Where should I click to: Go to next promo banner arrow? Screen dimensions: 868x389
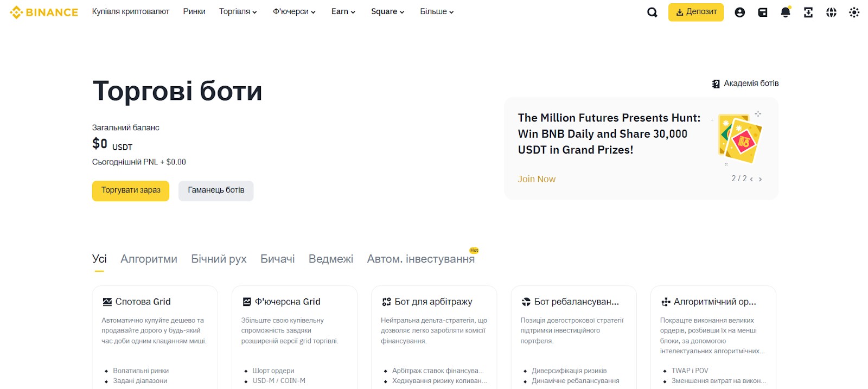(x=760, y=179)
